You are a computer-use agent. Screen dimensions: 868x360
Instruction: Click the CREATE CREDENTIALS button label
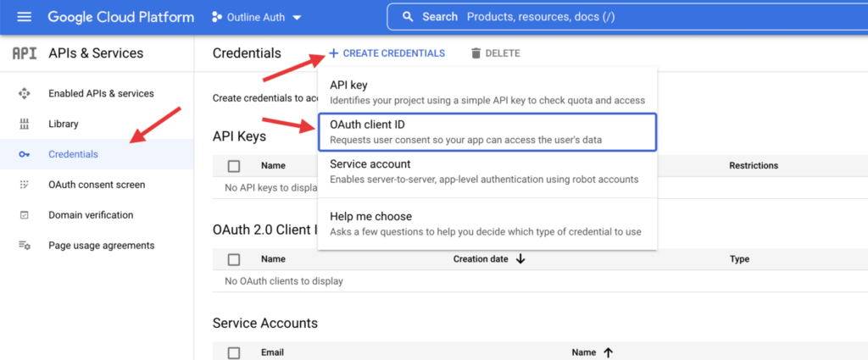click(393, 53)
